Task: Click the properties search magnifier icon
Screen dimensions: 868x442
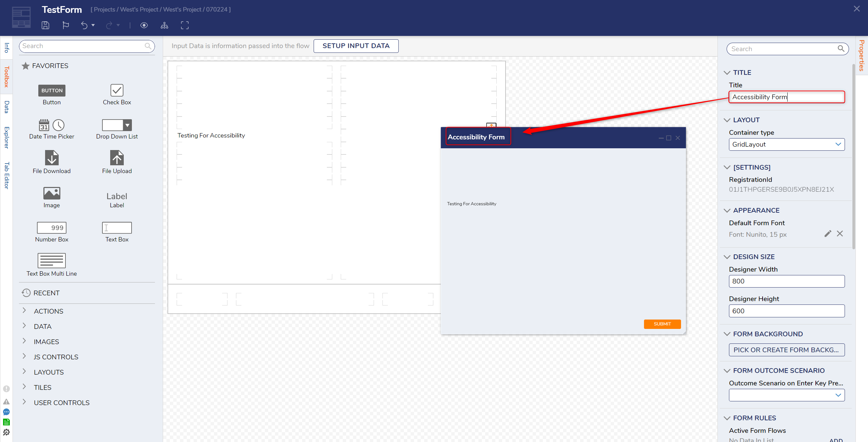Action: [x=841, y=49]
